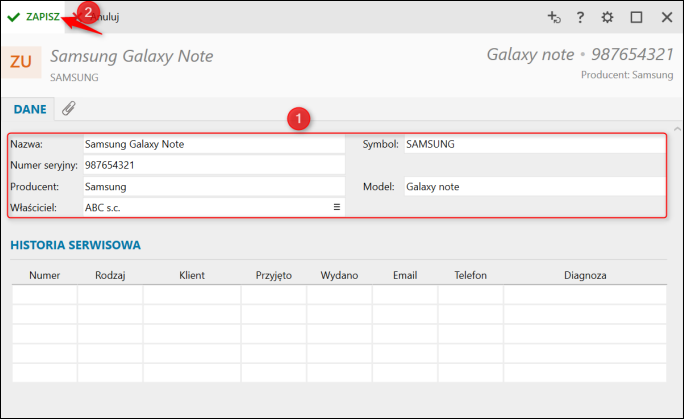Click the "Galaxy note • 987654321" header text
The width and height of the screenshot is (684, 419).
[x=580, y=55]
